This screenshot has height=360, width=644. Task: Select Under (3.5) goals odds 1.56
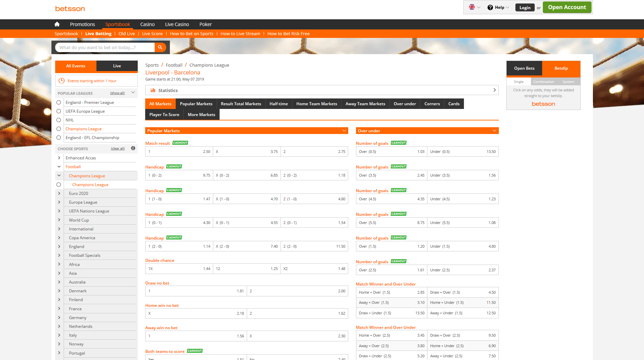[463, 175]
